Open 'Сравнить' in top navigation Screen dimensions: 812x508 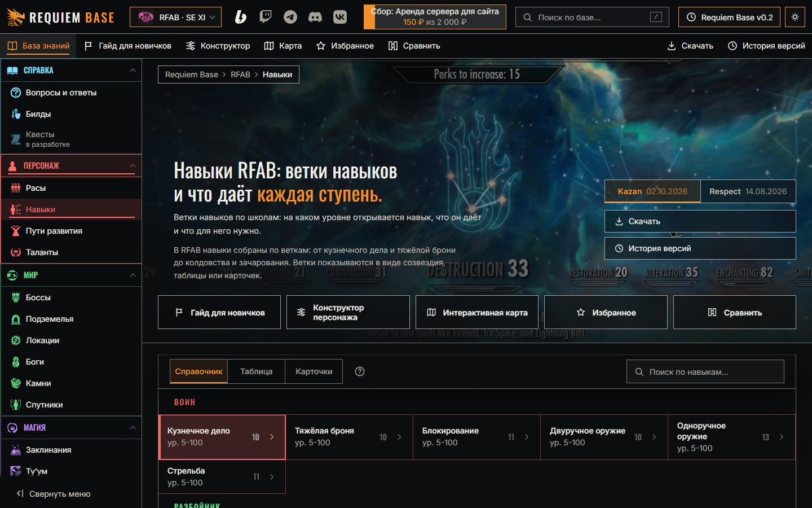click(x=414, y=46)
